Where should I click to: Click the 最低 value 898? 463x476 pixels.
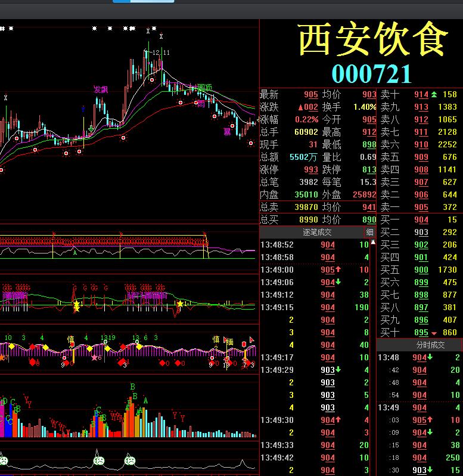point(369,144)
